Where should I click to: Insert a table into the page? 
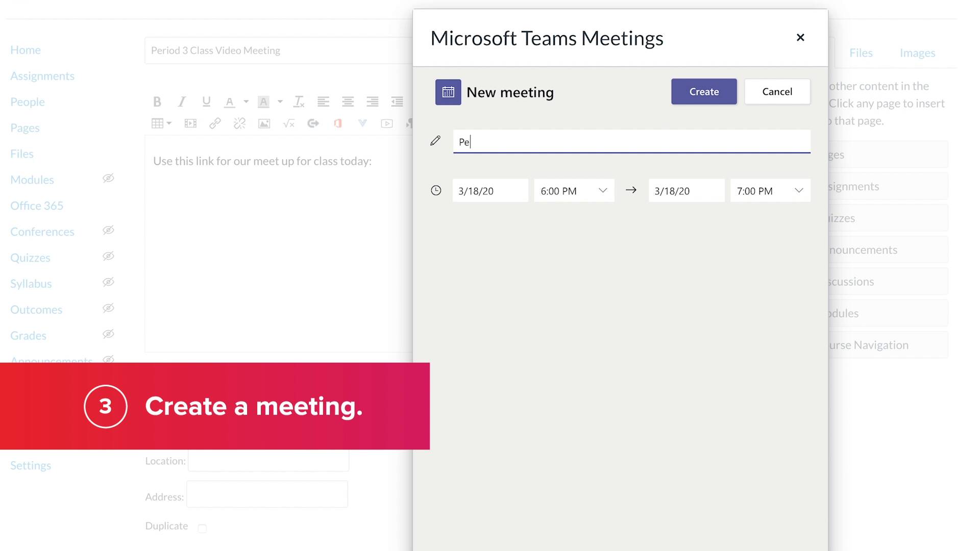coord(158,123)
